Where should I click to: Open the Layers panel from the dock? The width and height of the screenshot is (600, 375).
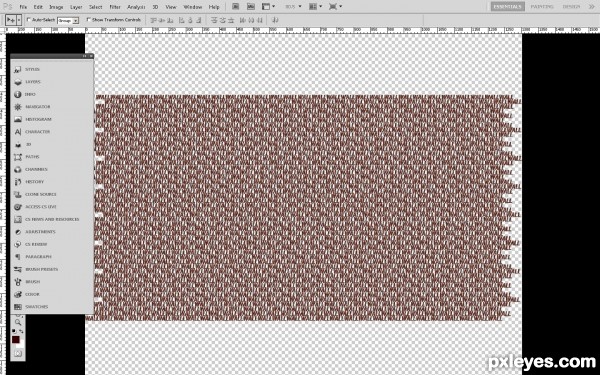[x=27, y=82]
